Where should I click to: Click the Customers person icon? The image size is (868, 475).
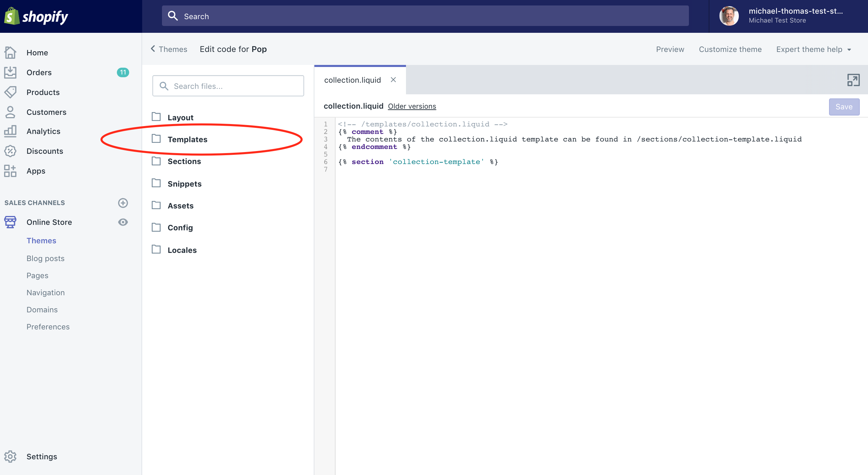click(x=10, y=112)
